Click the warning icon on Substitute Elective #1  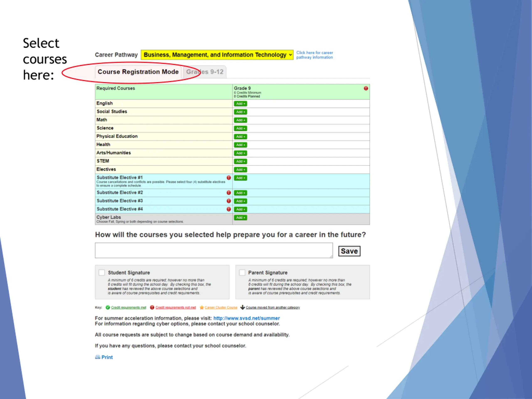pyautogui.click(x=229, y=178)
